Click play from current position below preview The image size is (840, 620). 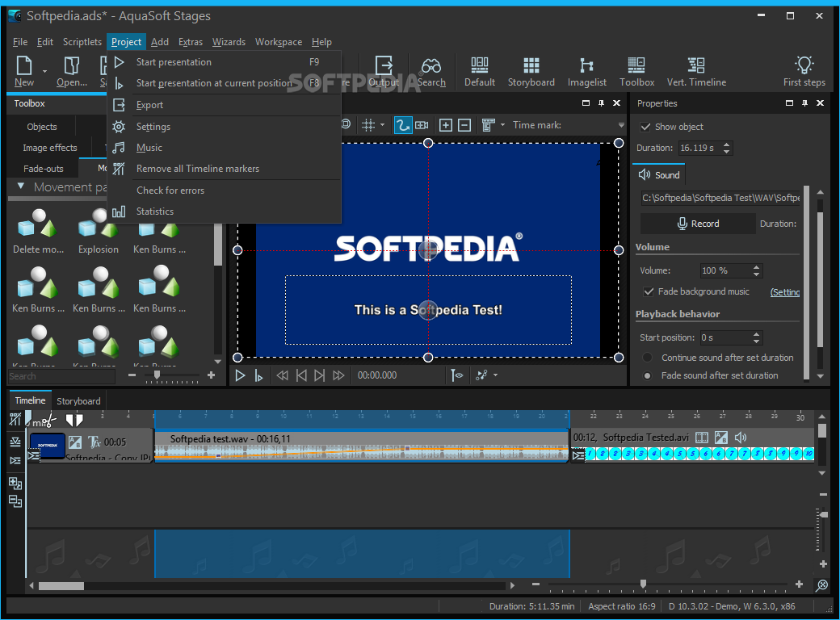[x=258, y=375]
